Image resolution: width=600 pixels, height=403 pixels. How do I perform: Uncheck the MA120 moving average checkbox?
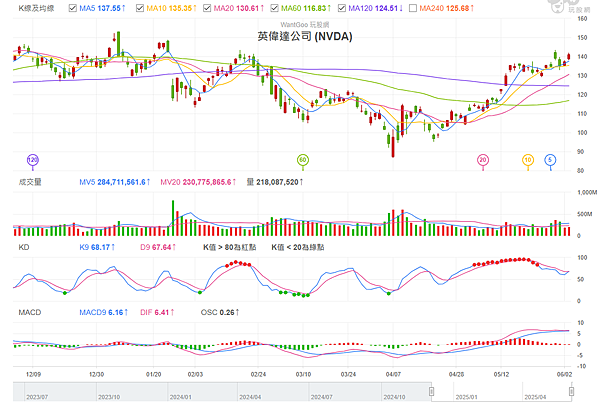pyautogui.click(x=342, y=8)
